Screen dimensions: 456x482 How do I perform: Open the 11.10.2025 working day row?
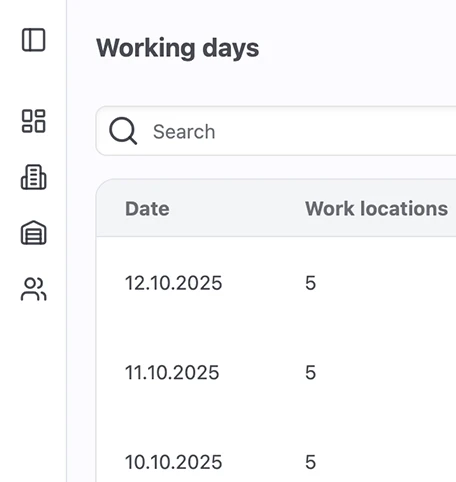[276, 372]
